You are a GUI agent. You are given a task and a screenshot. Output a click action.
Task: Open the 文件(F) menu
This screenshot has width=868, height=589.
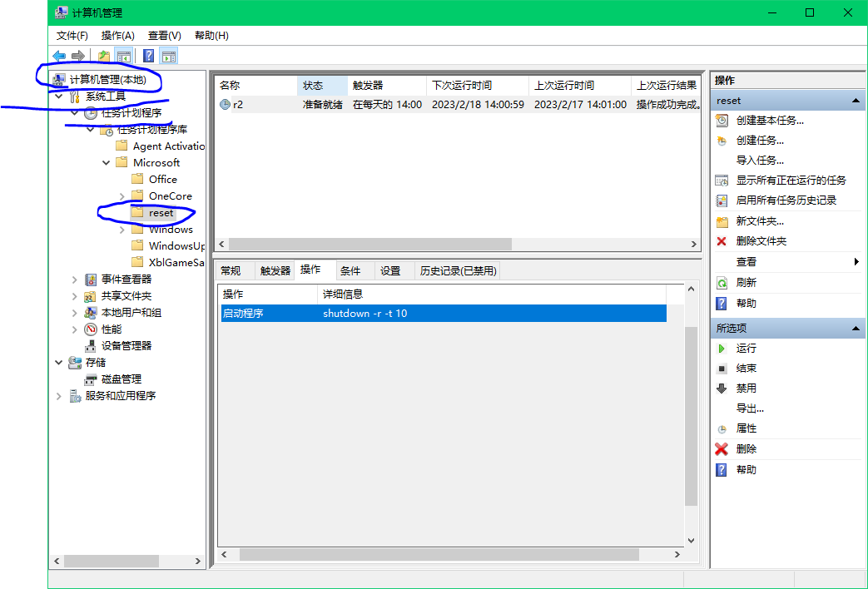[72, 36]
